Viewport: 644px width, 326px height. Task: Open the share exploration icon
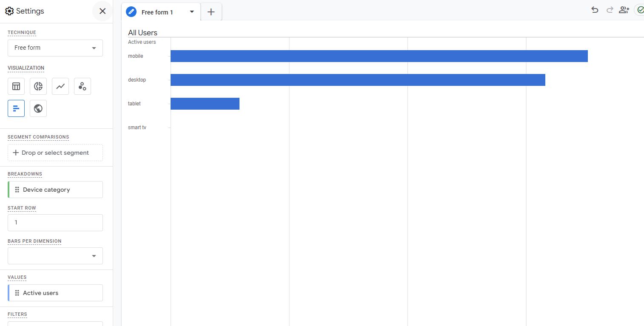pos(624,9)
